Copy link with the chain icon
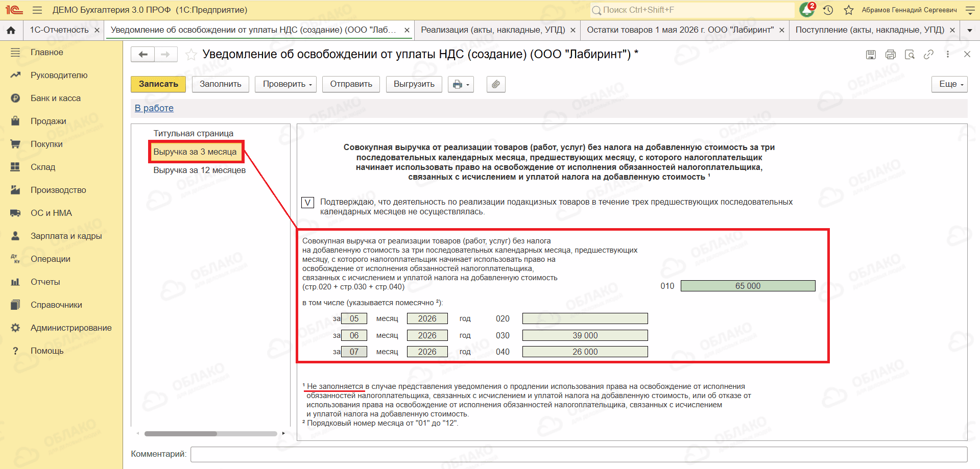This screenshot has width=980, height=469. click(x=928, y=54)
